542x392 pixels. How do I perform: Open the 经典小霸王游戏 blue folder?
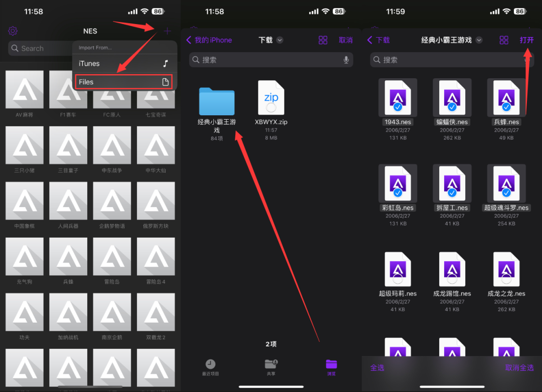(x=216, y=101)
